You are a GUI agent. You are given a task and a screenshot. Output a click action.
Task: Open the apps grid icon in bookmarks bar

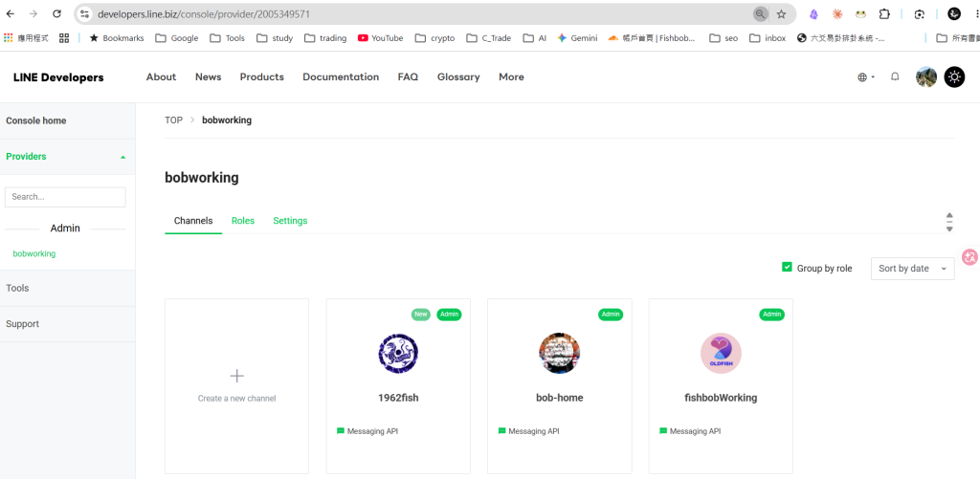[64, 38]
